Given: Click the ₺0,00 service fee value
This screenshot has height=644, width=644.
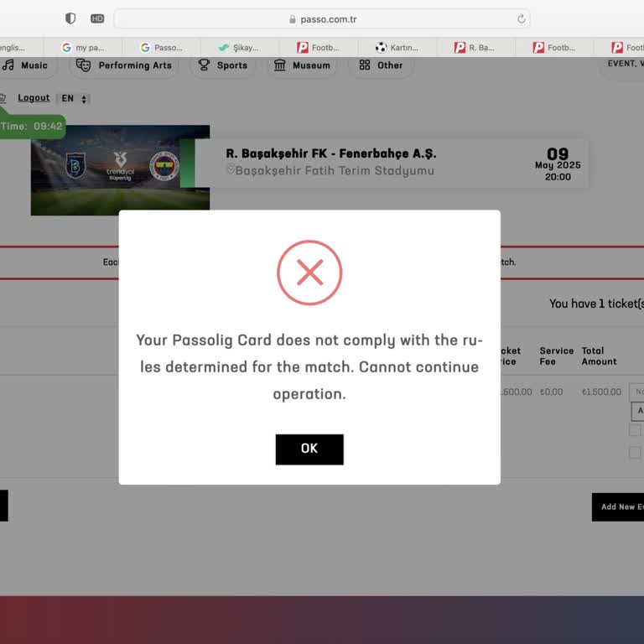Looking at the screenshot, I should pyautogui.click(x=551, y=392).
